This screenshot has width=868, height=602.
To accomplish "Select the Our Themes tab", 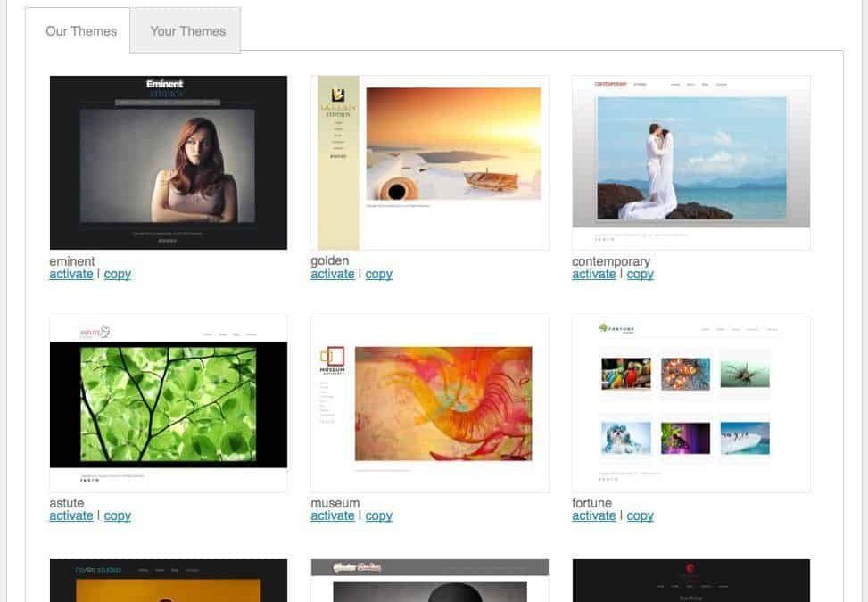I will tap(81, 31).
